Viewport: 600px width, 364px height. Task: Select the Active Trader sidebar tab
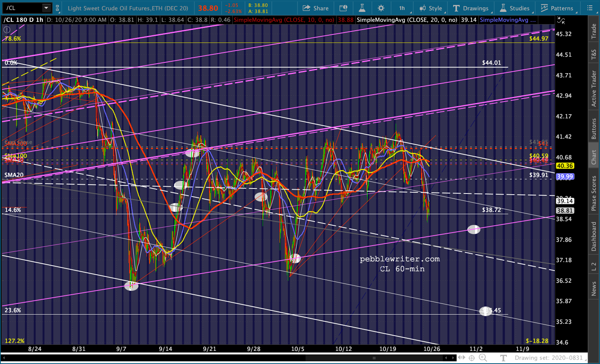pos(594,88)
